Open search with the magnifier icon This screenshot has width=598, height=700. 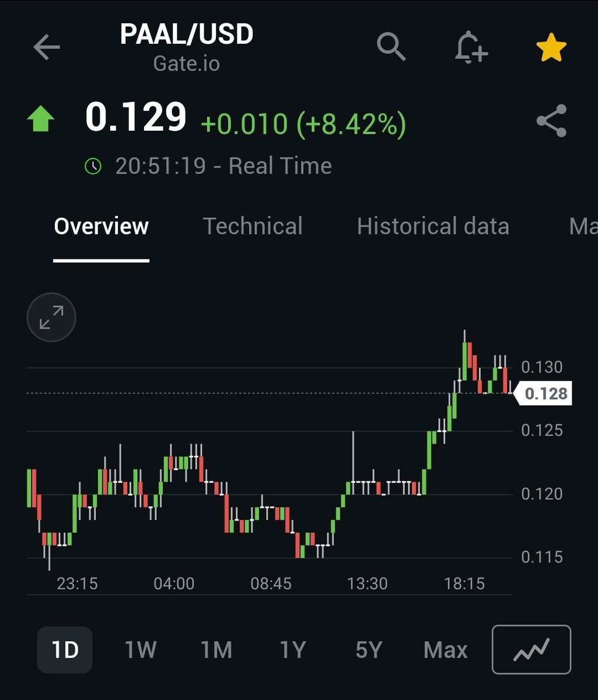point(391,47)
